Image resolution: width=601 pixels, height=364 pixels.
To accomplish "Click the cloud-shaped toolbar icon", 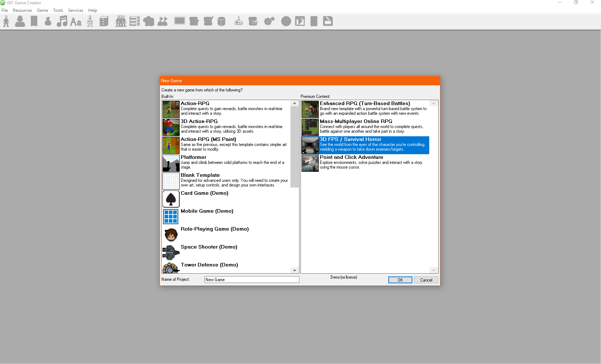I will [x=148, y=22].
